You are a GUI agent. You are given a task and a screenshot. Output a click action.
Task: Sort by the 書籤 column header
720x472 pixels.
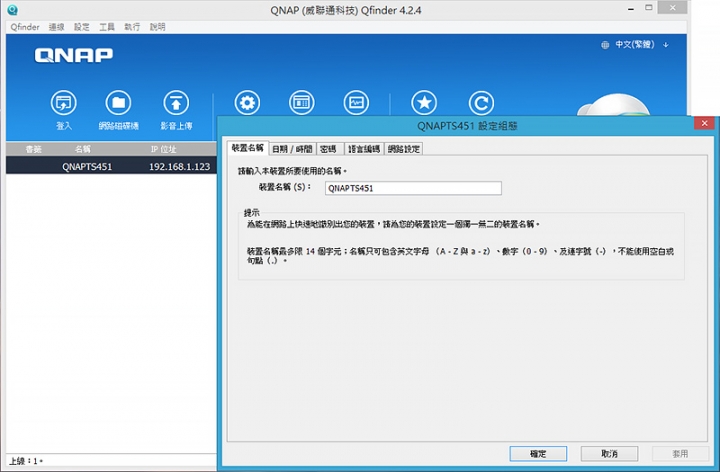pyautogui.click(x=34, y=149)
